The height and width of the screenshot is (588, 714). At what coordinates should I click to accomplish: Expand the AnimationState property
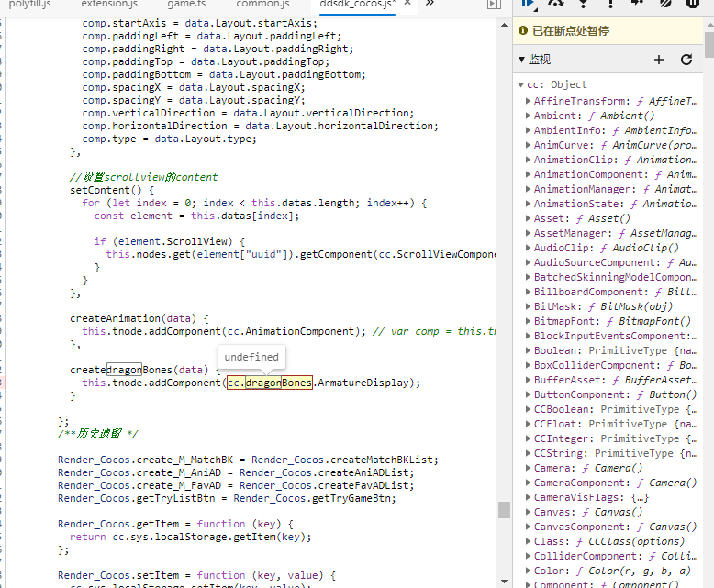[528, 204]
